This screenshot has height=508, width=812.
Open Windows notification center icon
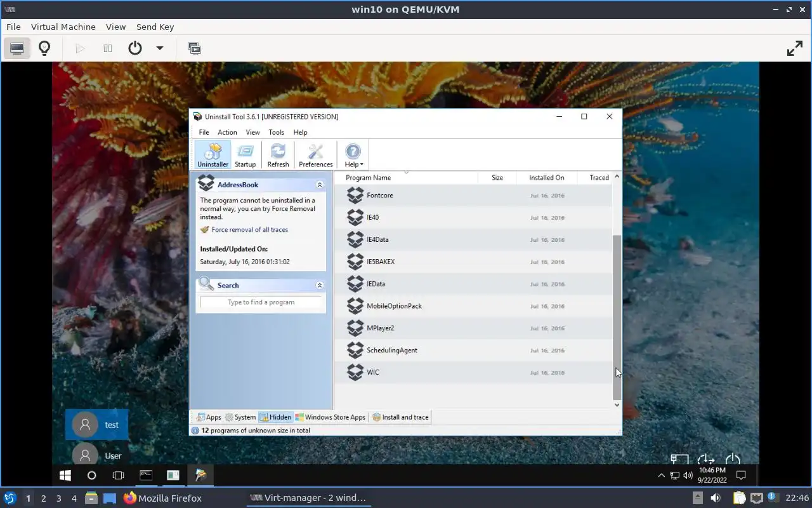[x=740, y=475]
